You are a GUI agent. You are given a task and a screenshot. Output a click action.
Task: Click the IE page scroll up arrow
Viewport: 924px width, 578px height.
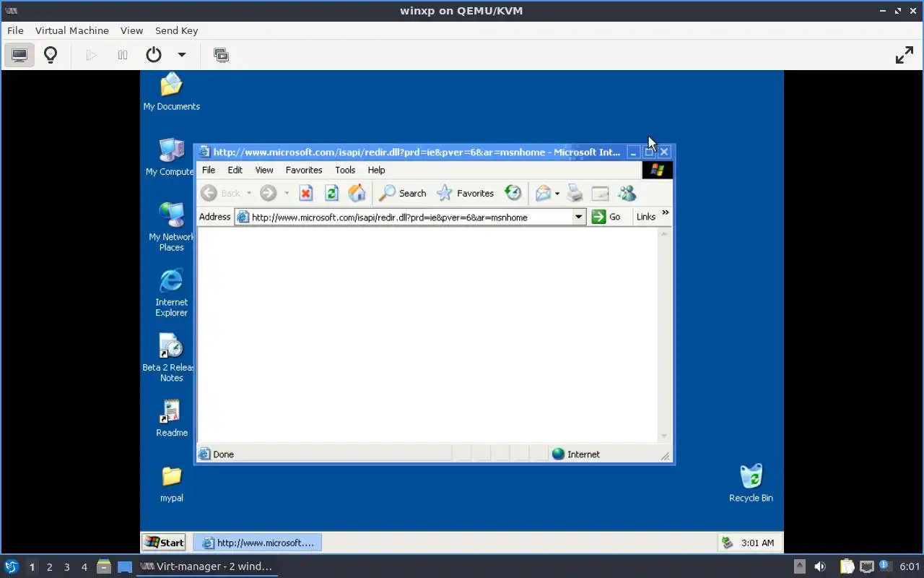[x=664, y=233]
